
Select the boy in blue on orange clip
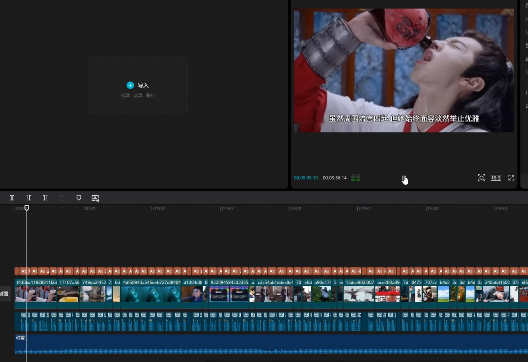pyautogui.click(x=192, y=294)
